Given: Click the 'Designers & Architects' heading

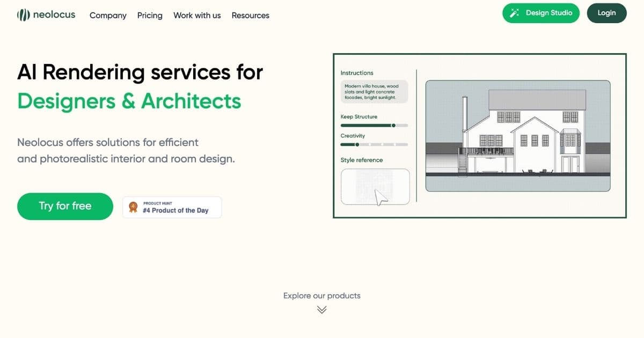Looking at the screenshot, I should [x=129, y=100].
